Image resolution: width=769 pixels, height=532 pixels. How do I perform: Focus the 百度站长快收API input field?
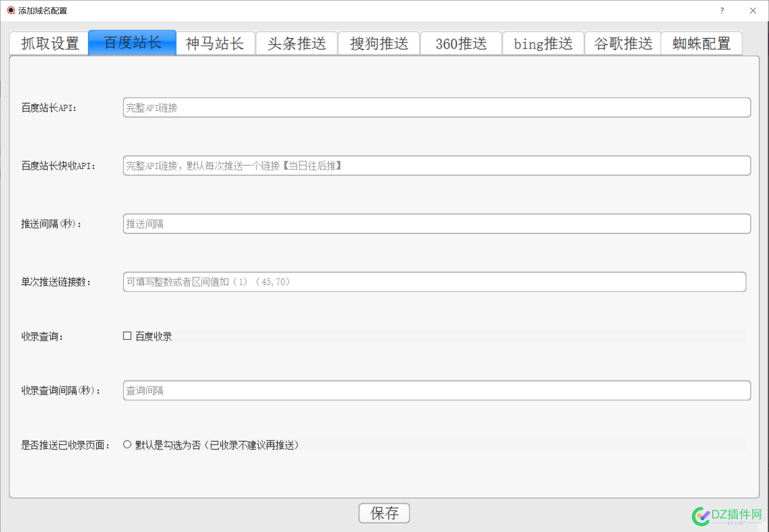click(437, 166)
